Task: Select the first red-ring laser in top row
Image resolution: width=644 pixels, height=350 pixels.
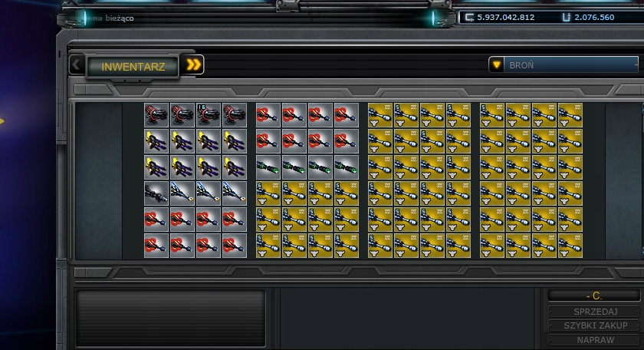Action: point(268,114)
